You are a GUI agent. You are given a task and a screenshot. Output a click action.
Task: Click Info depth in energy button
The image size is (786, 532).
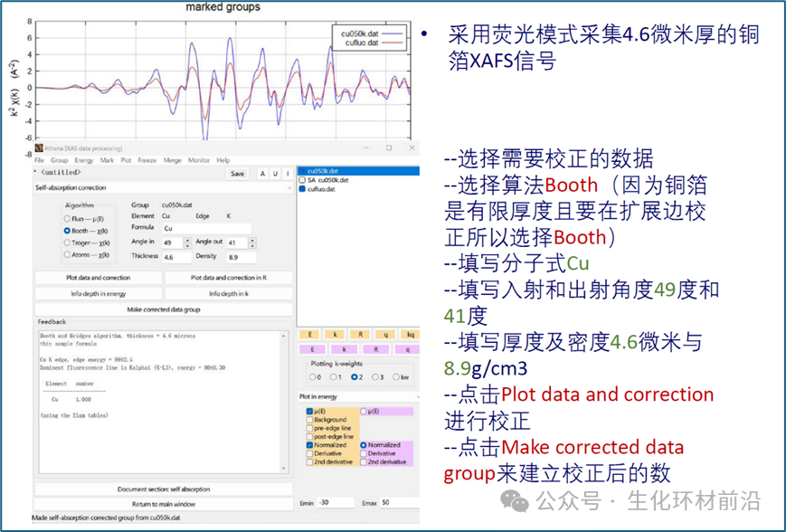point(99,293)
